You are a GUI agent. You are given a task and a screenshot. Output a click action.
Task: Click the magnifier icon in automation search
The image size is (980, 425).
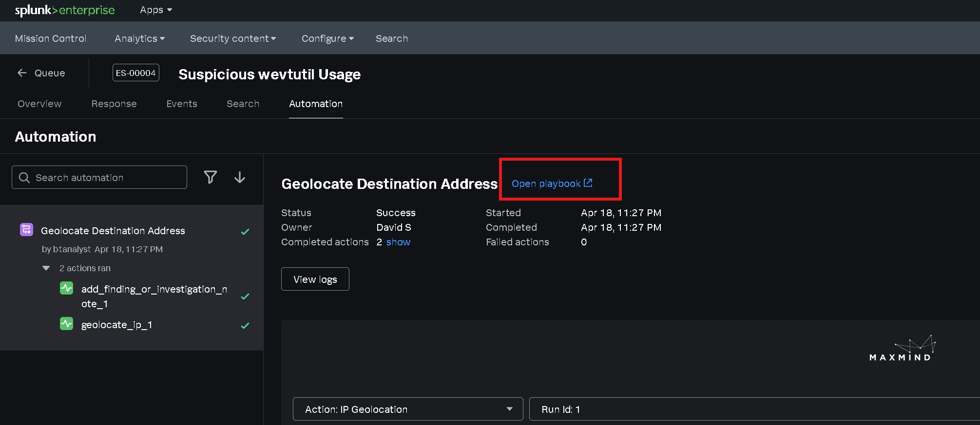coord(24,178)
